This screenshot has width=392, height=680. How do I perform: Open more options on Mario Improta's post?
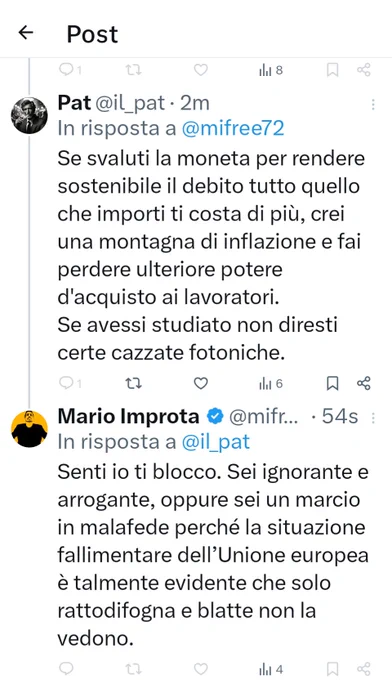(x=373, y=418)
